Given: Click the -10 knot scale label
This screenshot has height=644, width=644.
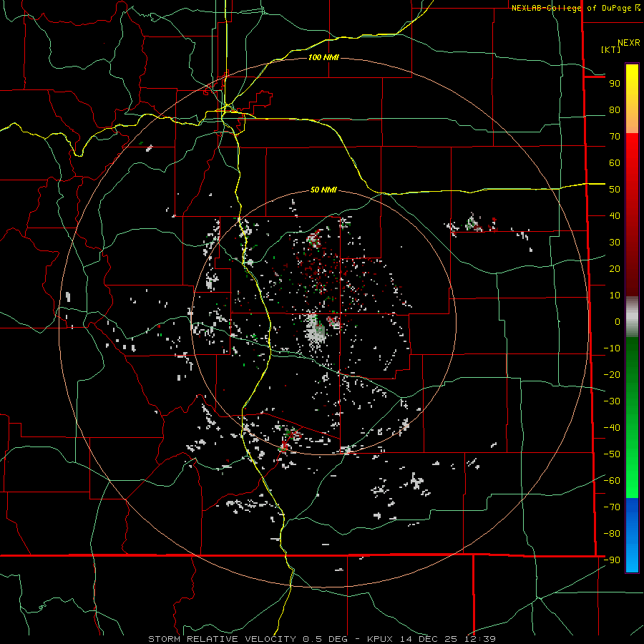Looking at the screenshot, I should tap(612, 348).
